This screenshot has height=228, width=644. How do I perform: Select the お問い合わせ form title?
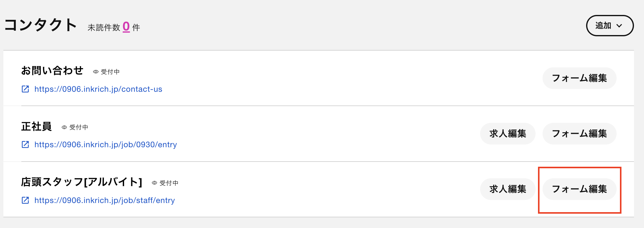pos(52,70)
